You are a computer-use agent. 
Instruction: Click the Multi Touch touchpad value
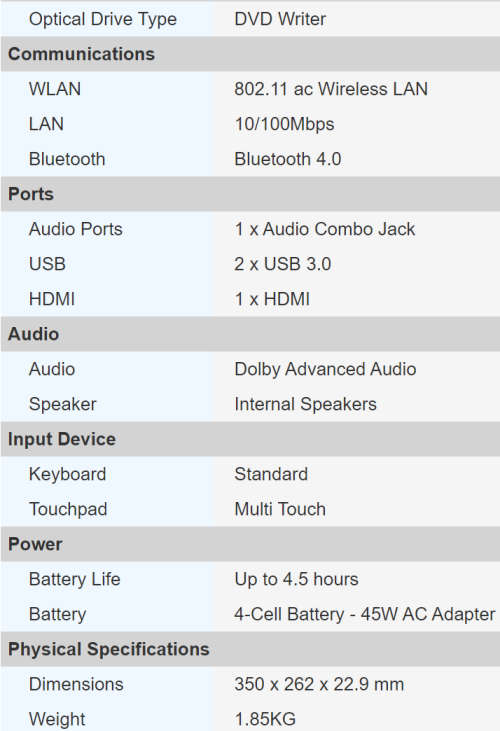(280, 509)
